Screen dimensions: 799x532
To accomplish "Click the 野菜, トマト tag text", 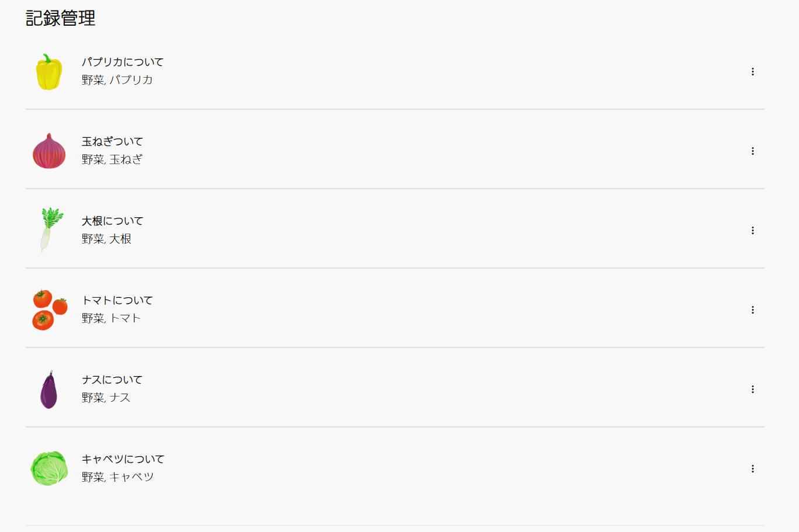I will pyautogui.click(x=111, y=318).
